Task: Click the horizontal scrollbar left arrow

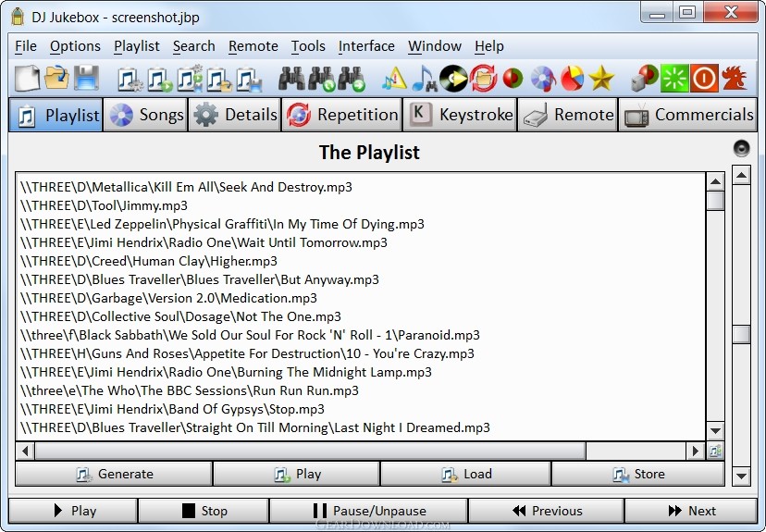Action: pos(25,451)
